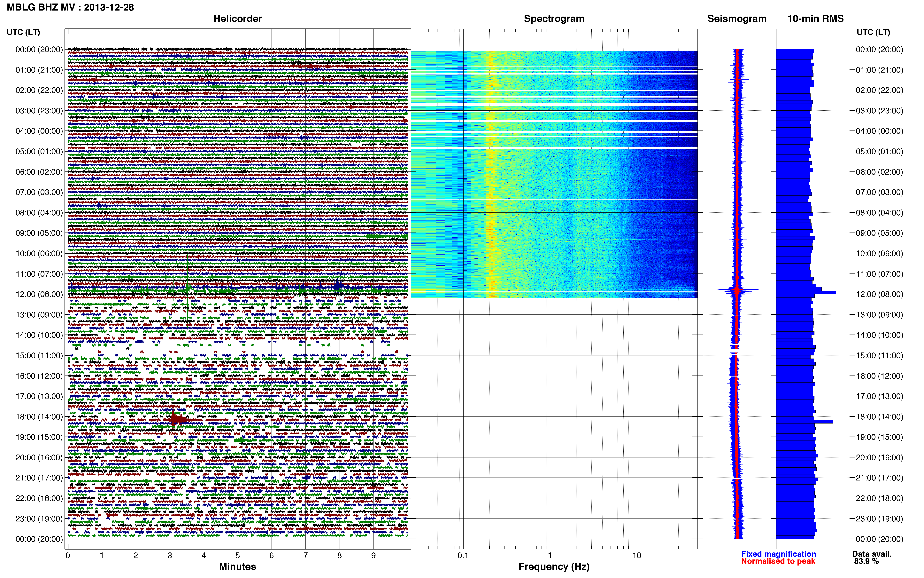924x578 pixels.
Task: Click Helicorder-side time label "15:00 (11:00)"
Action: (39, 355)
